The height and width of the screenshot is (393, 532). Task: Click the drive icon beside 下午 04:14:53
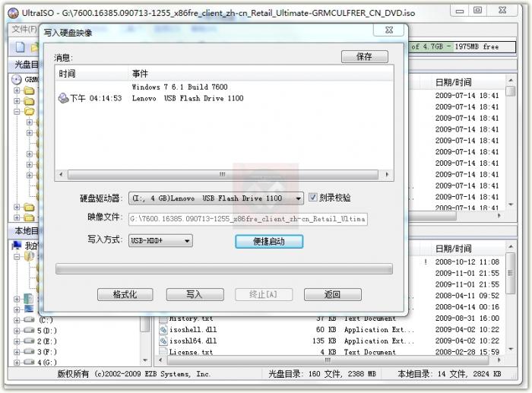pyautogui.click(x=63, y=98)
